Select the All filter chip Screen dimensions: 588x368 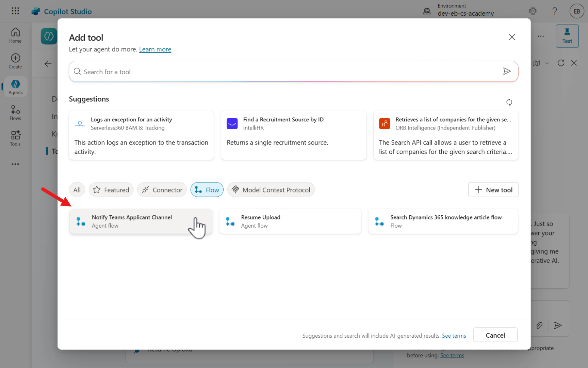click(x=77, y=190)
